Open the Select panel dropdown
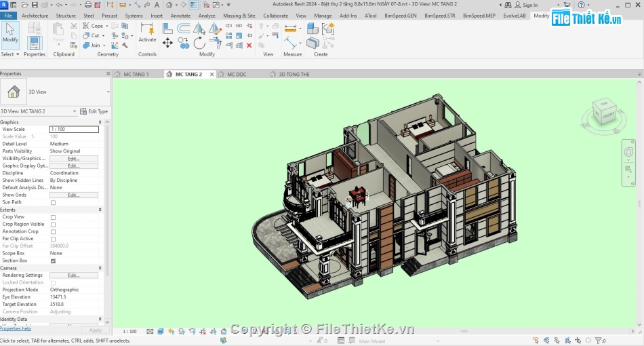This screenshot has height=346, width=644. [10, 54]
